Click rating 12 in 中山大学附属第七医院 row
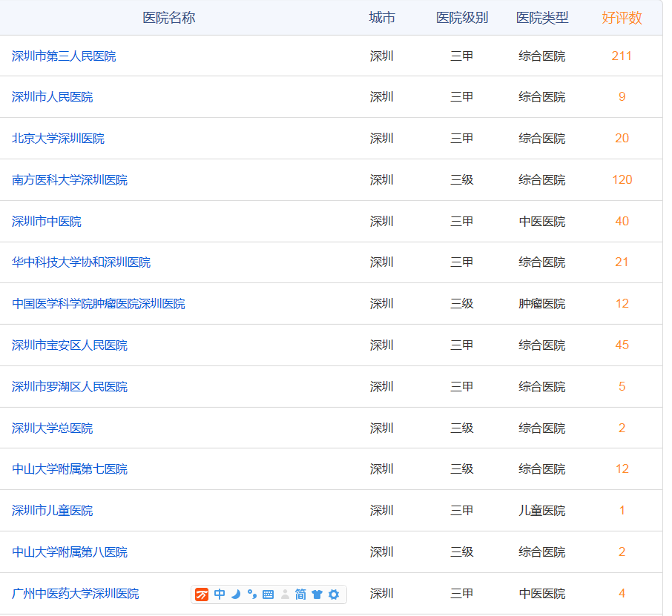672x616 pixels. (622, 469)
